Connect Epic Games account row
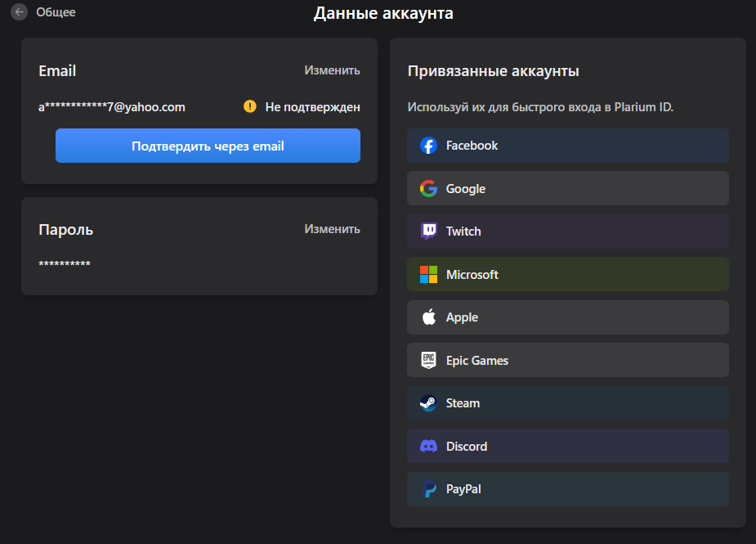This screenshot has width=756, height=544. (568, 360)
